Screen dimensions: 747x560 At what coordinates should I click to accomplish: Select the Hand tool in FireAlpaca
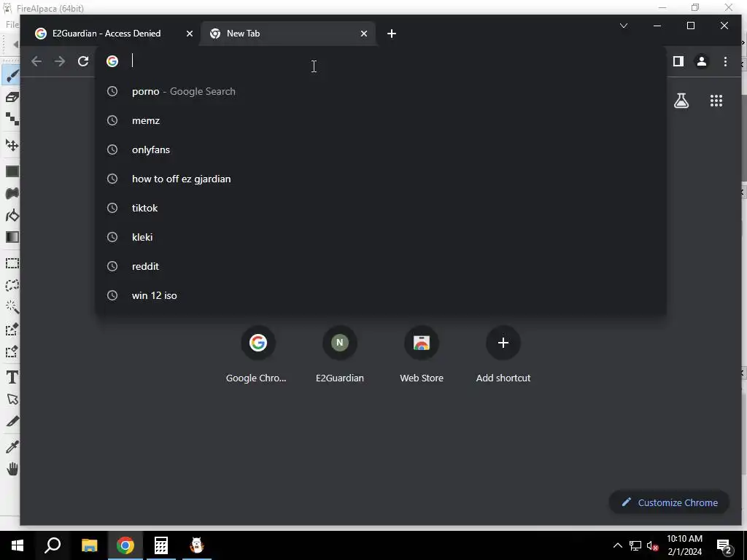[x=12, y=469]
